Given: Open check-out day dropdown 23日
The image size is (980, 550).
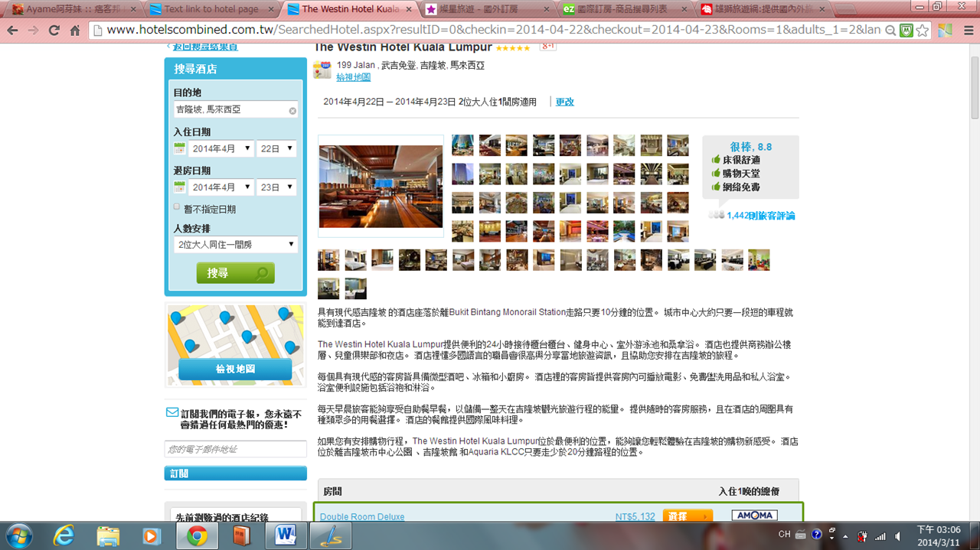Looking at the screenshot, I should coord(276,187).
